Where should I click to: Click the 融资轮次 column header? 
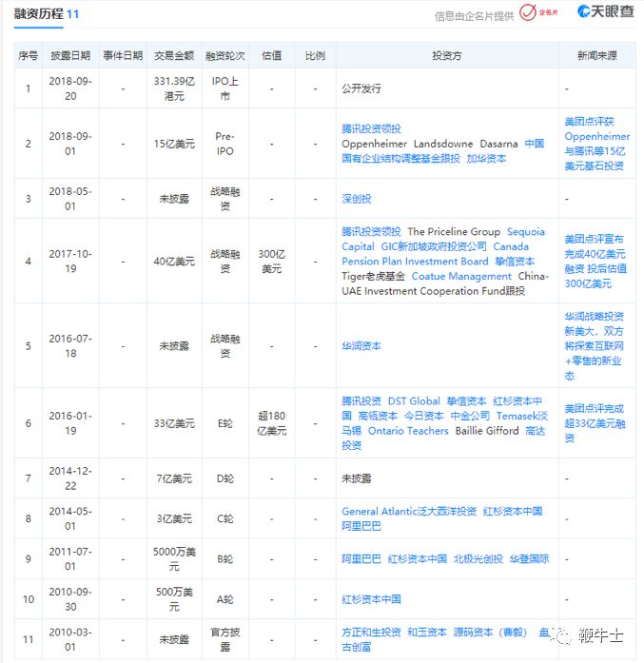pos(224,55)
